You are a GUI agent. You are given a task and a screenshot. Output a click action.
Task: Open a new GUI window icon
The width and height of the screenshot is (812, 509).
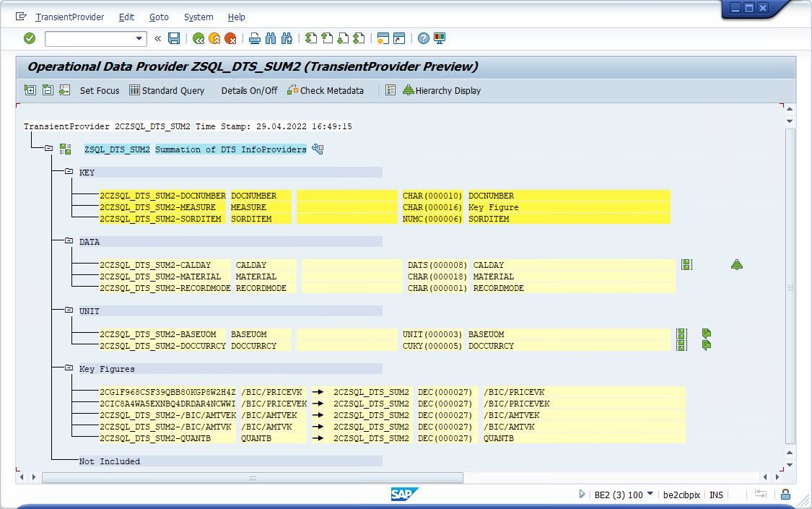383,38
